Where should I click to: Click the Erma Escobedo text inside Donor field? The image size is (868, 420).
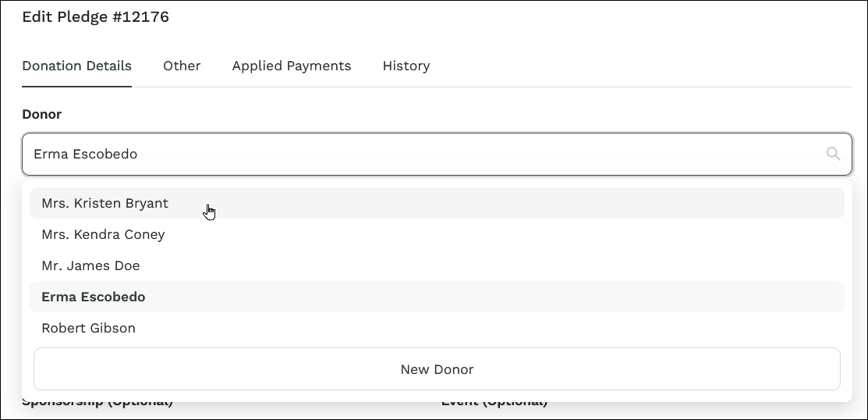click(x=85, y=154)
